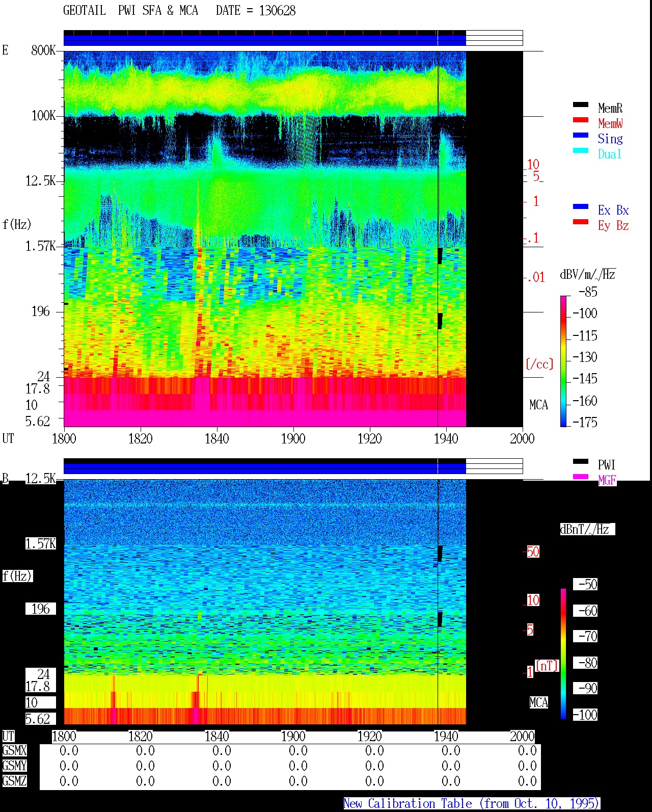This screenshot has width=652, height=812.
Task: Click the black PWI legend swatch
Action: point(581,461)
